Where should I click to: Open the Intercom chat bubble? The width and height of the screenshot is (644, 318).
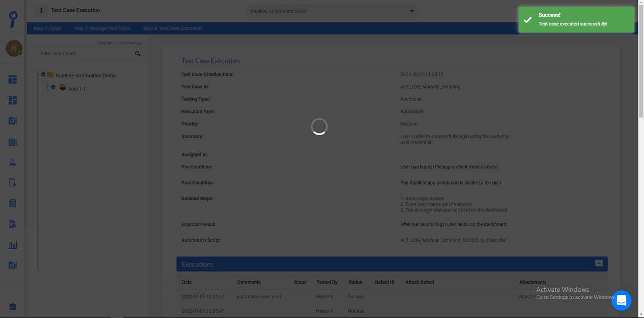point(621,300)
